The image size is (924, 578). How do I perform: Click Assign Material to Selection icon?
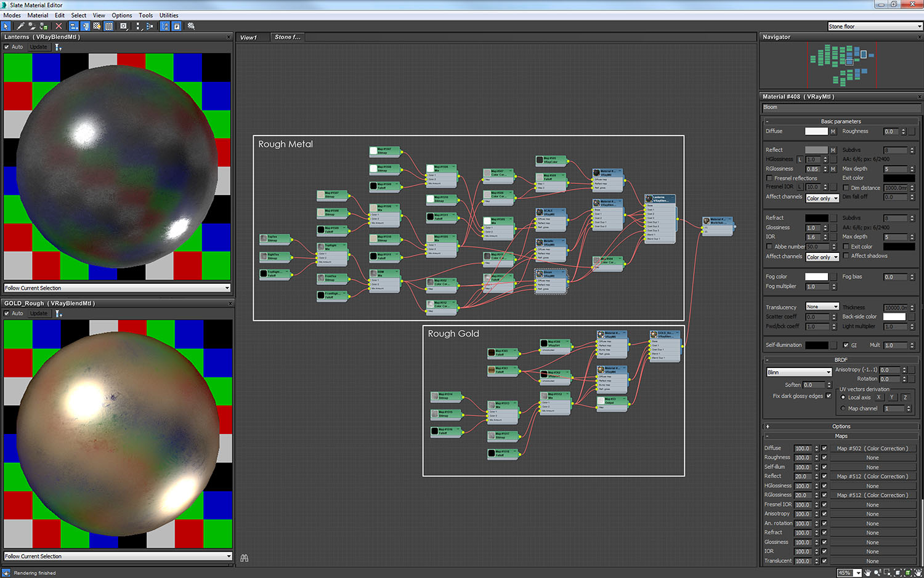click(44, 26)
